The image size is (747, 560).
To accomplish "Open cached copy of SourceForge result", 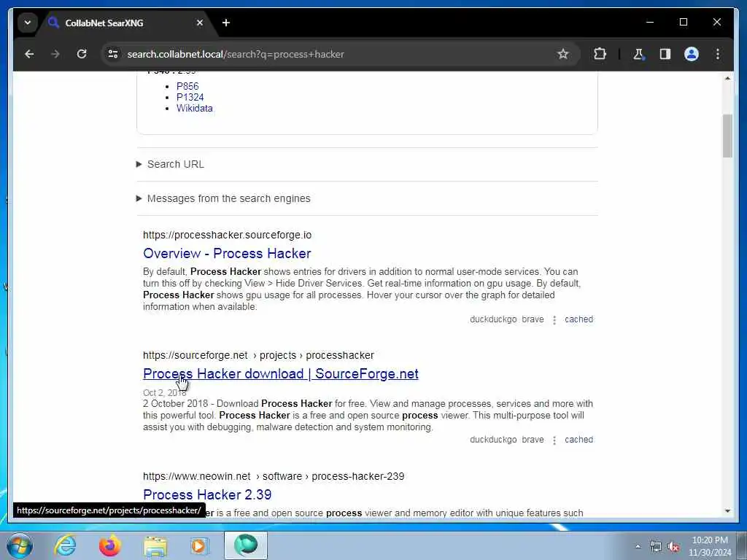I will (578, 440).
